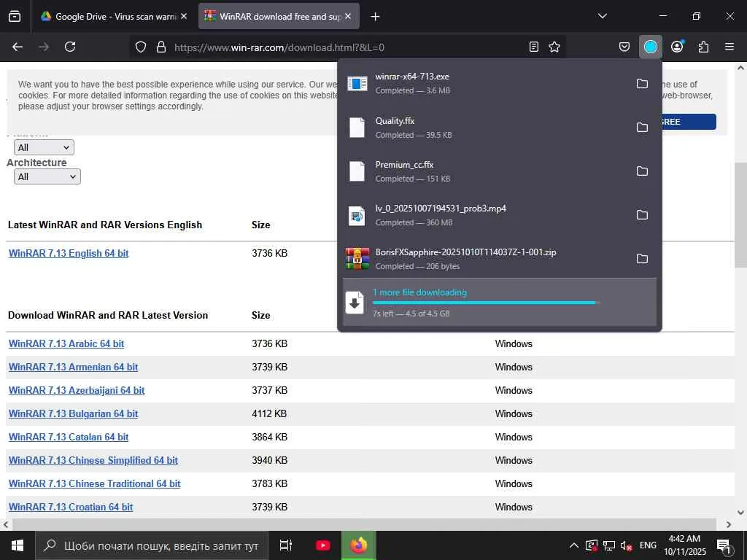Open the Pocket save icon
The width and height of the screenshot is (747, 560).
[624, 47]
